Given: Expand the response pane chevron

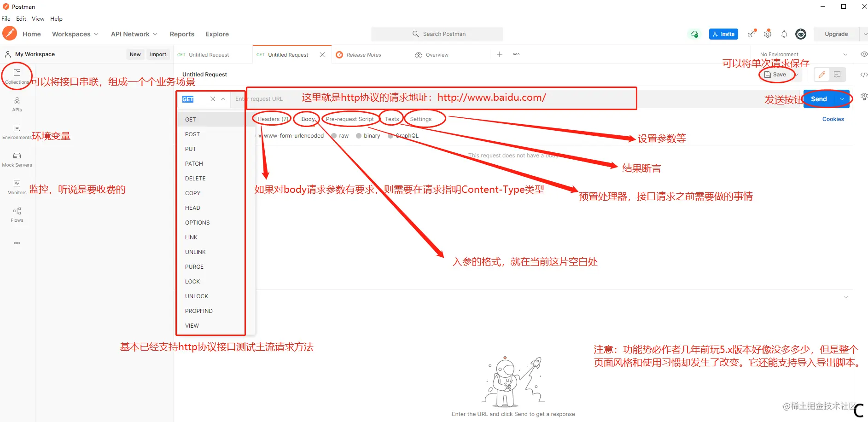Looking at the screenshot, I should (x=845, y=297).
